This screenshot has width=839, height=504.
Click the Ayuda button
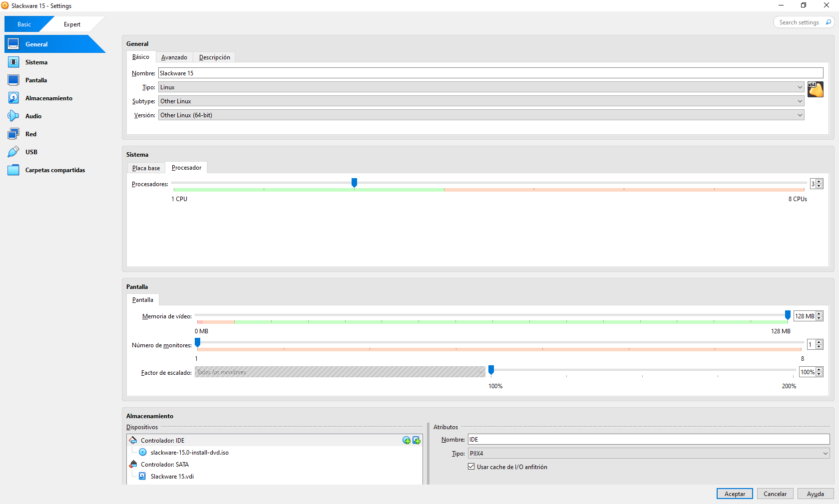[x=816, y=494]
